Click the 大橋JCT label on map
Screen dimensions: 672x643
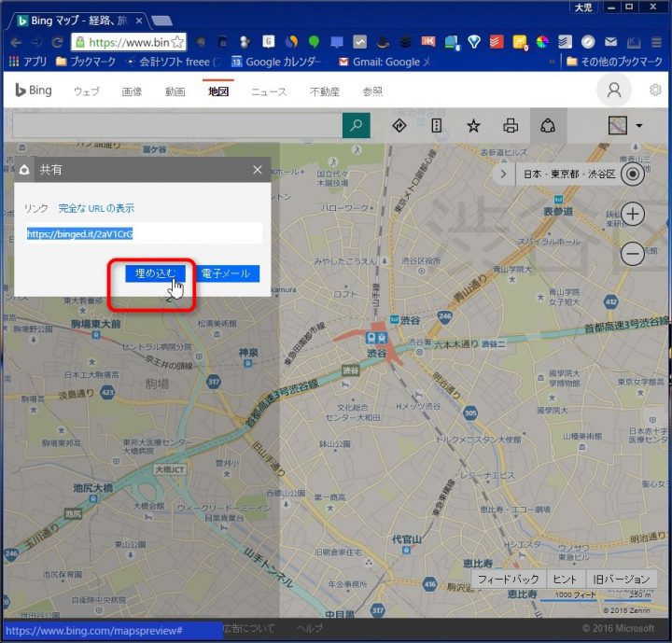coord(170,469)
